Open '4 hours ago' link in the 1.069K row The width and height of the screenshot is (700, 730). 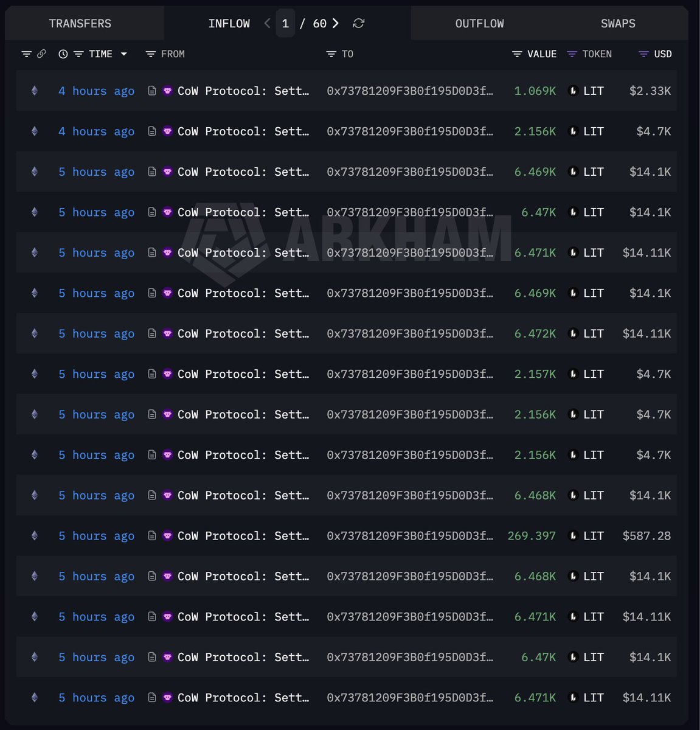pos(96,91)
